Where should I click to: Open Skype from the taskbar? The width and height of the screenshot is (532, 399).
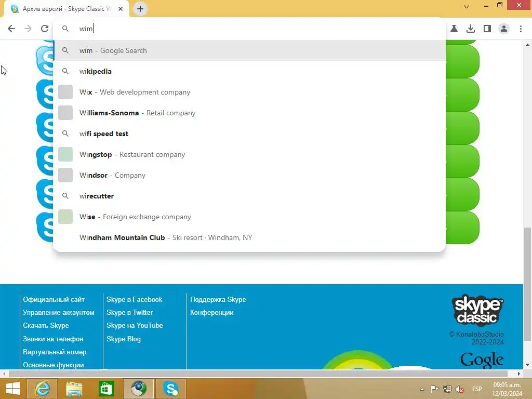point(170,389)
